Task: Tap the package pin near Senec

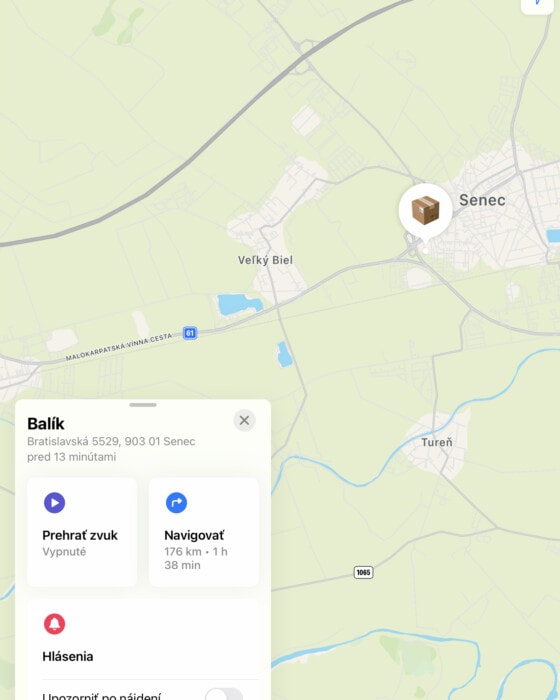Action: pos(425,211)
